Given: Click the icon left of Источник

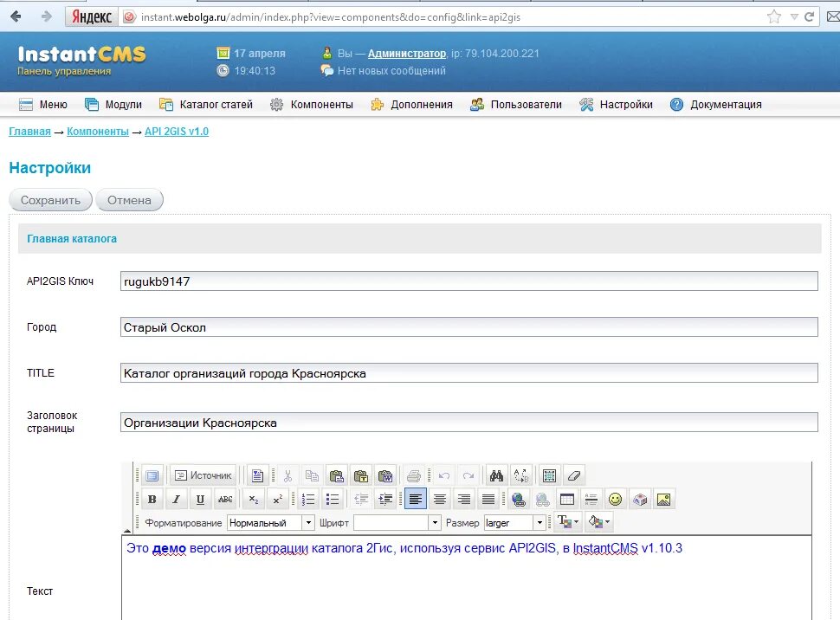Looking at the screenshot, I should pos(152,475).
